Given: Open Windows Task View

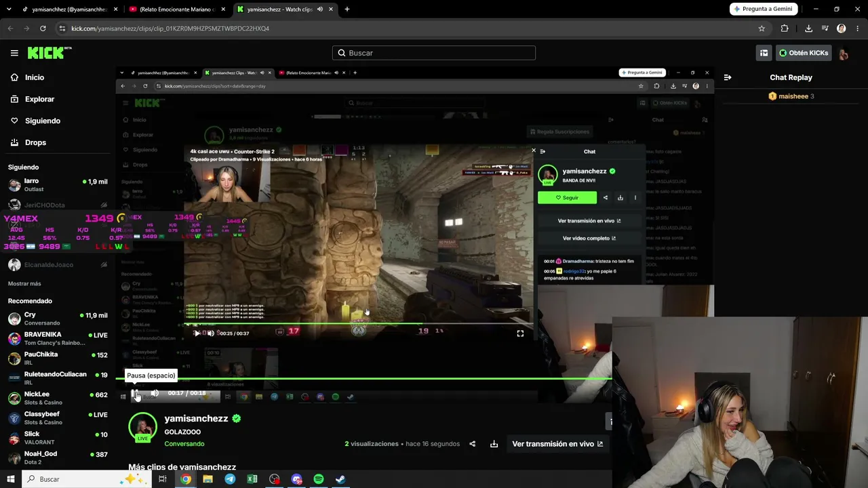Looking at the screenshot, I should tap(163, 479).
